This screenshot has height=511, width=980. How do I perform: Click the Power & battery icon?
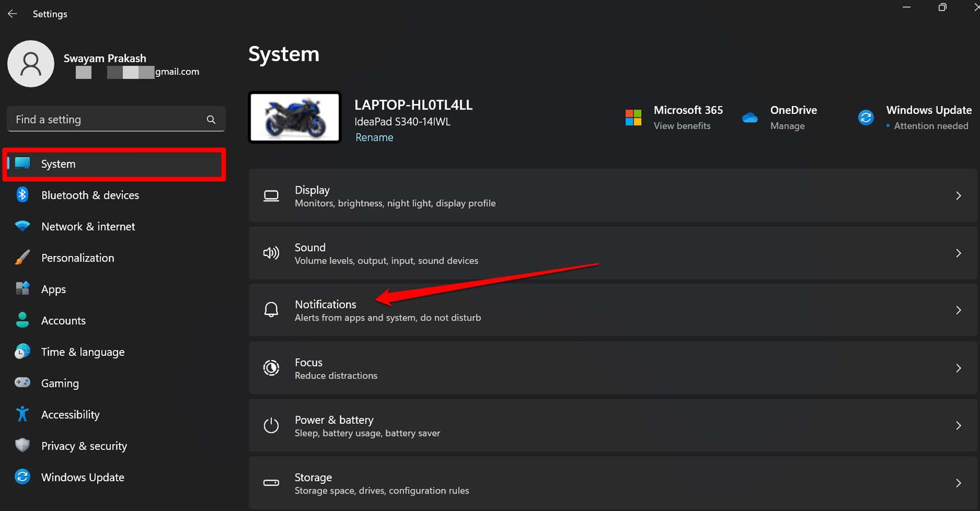tap(271, 426)
